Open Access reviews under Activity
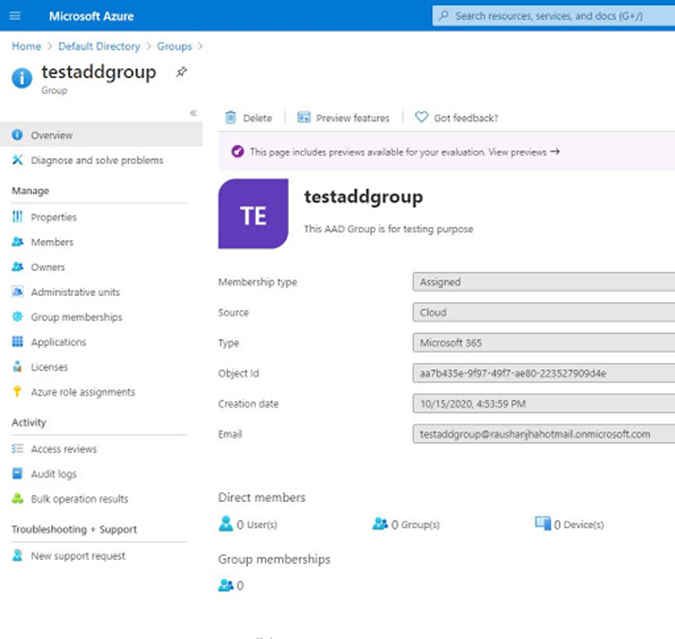 click(x=64, y=449)
